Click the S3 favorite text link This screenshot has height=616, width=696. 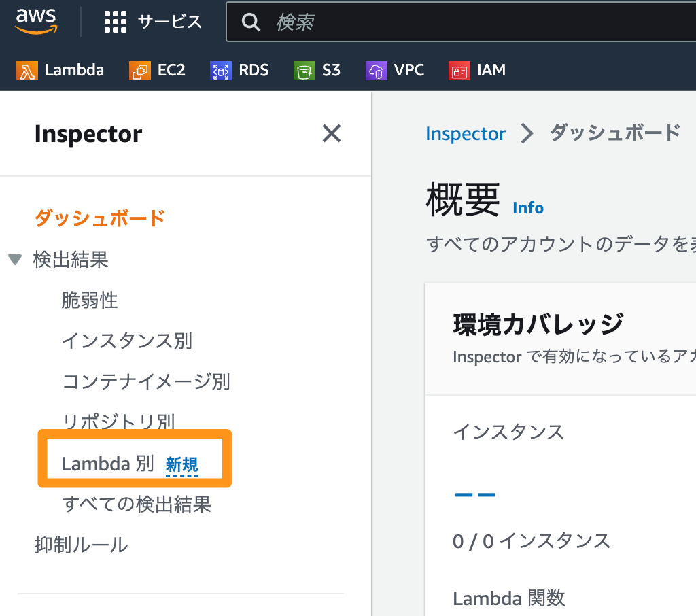pos(331,70)
